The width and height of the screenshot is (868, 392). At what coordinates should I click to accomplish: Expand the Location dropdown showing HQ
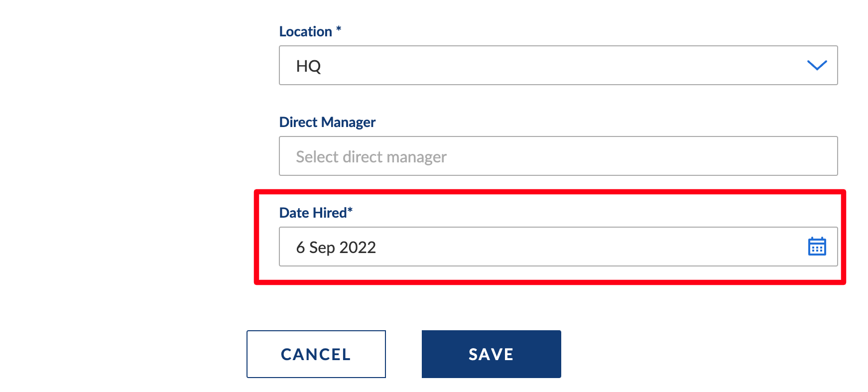[558, 65]
